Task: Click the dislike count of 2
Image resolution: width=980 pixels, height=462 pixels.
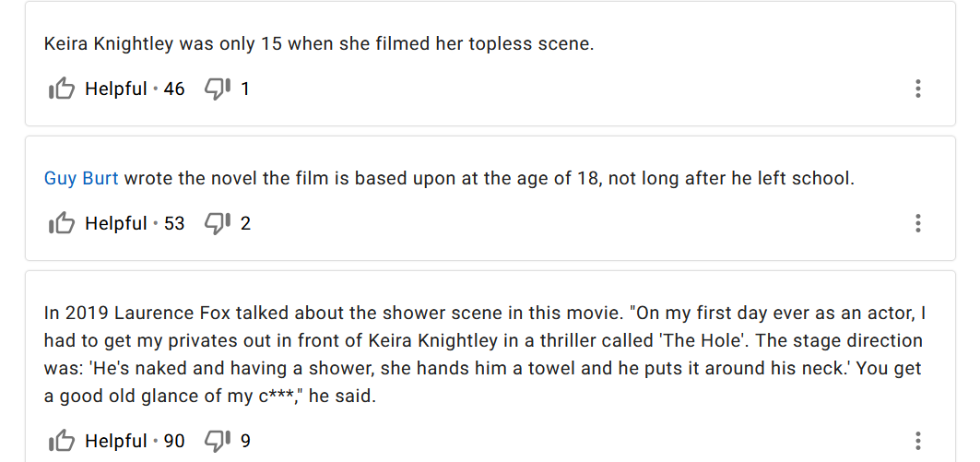Action: [245, 223]
